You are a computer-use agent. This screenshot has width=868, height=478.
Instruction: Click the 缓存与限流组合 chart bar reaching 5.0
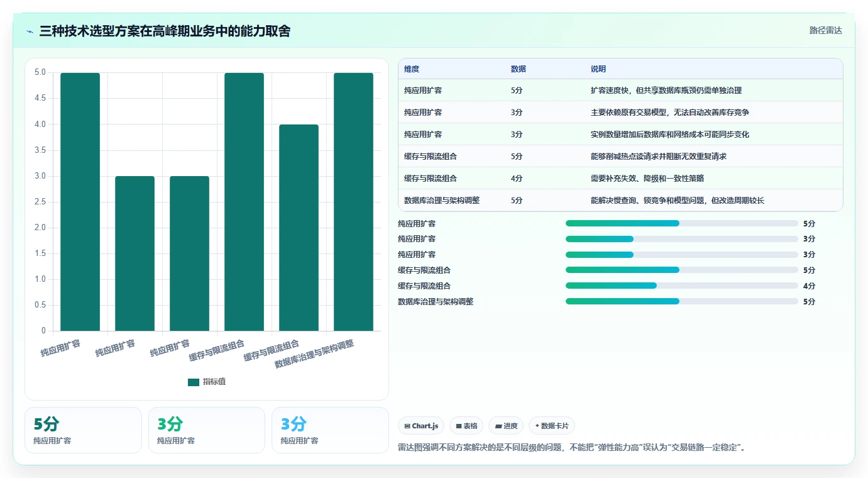(x=244, y=202)
